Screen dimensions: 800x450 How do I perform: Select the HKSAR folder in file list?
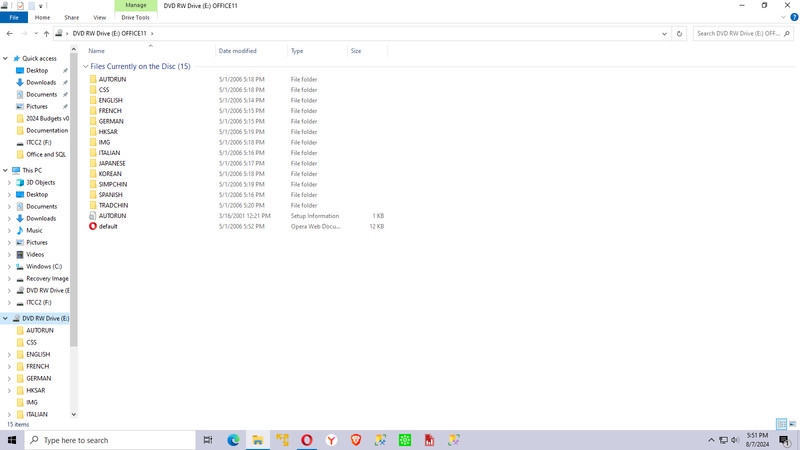point(108,132)
